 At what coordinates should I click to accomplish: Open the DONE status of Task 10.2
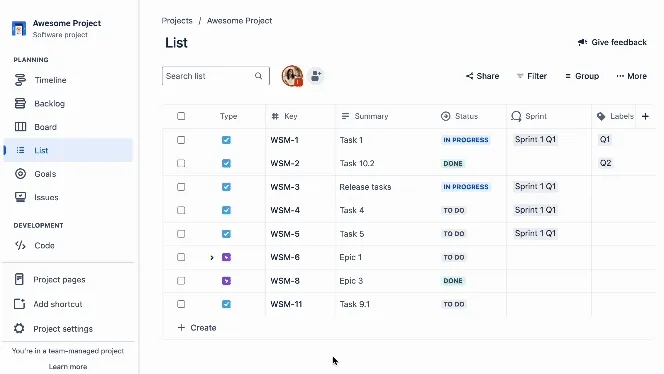pyautogui.click(x=453, y=163)
